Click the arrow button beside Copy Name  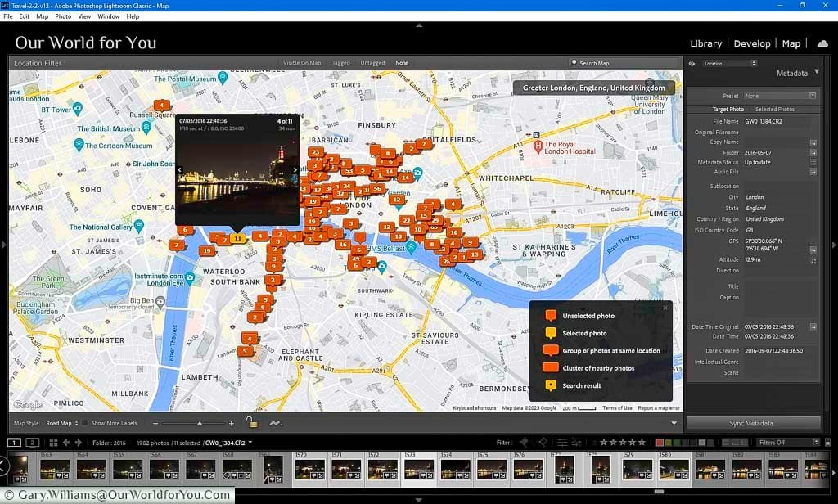tap(813, 142)
